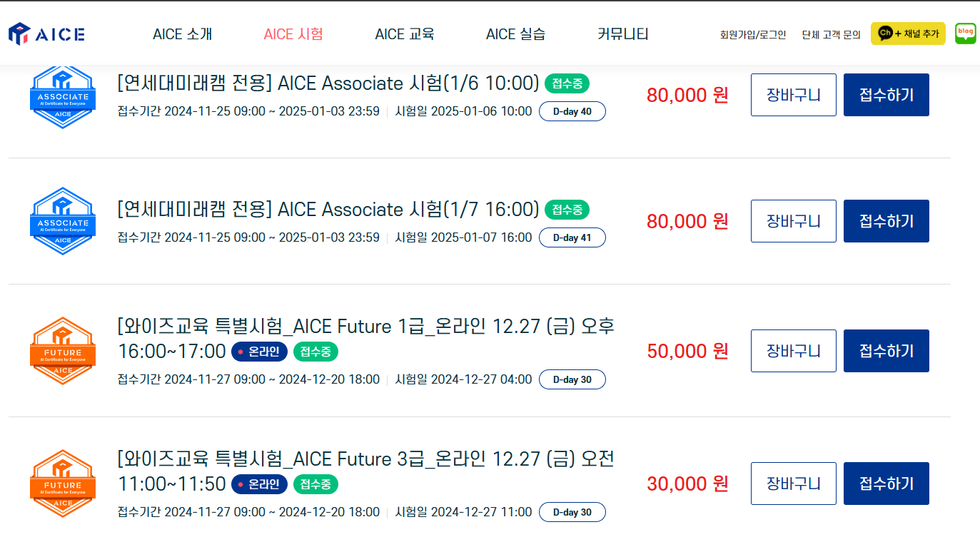
Task: Select the 접수중 badge on the 1/6 exam
Action: 566,83
